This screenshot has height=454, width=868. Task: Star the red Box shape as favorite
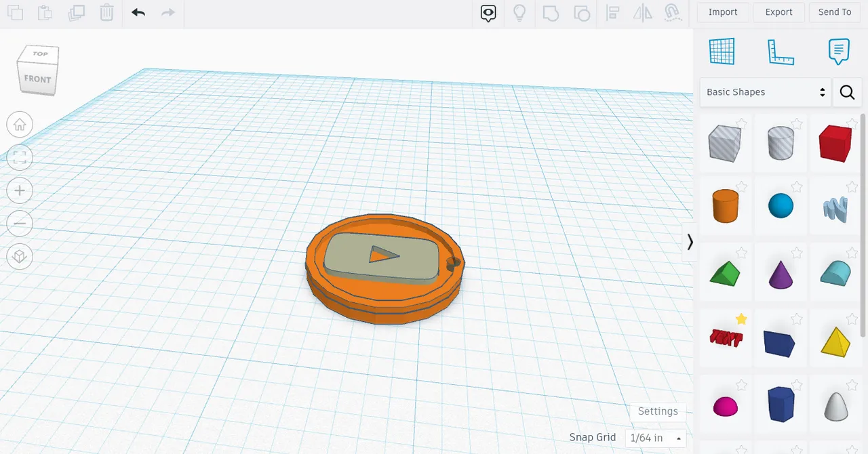coord(852,124)
